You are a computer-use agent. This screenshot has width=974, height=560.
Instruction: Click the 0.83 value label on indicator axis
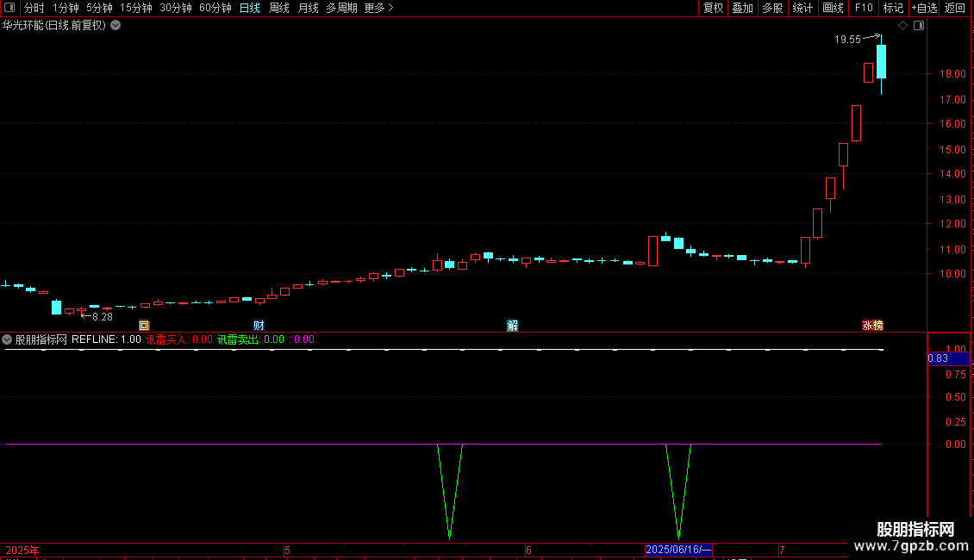[939, 358]
